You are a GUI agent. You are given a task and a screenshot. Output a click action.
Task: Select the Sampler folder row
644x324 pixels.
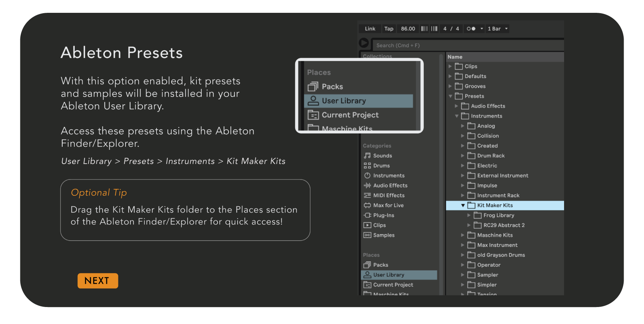coord(505,275)
